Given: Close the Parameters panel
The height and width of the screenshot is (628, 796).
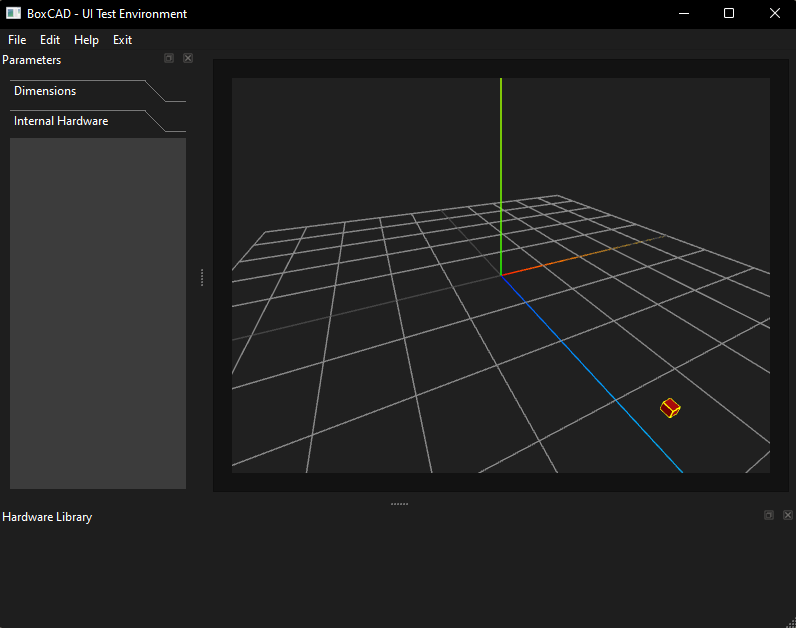Looking at the screenshot, I should point(188,59).
